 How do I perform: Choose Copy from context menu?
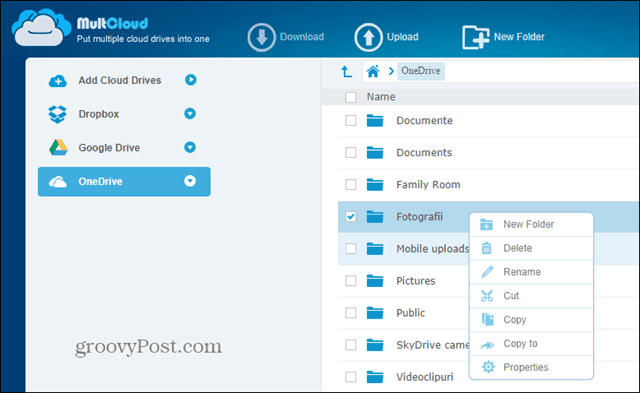[x=531, y=320]
